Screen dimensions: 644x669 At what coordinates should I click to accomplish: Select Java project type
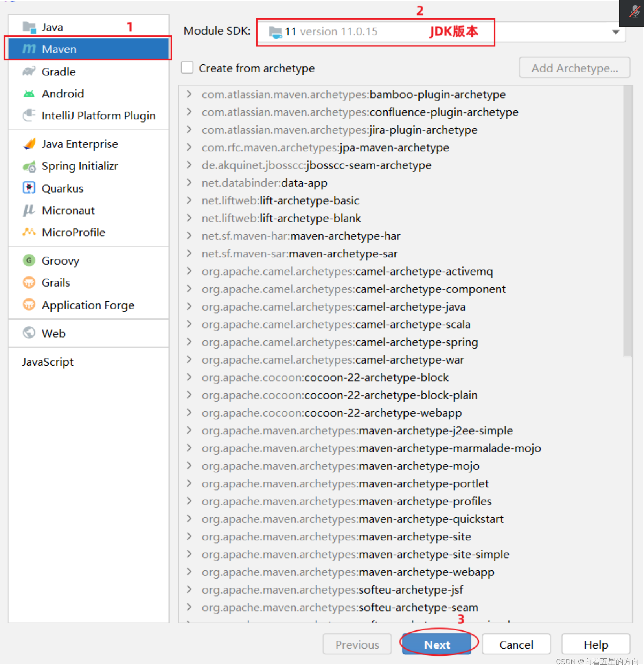click(x=89, y=27)
